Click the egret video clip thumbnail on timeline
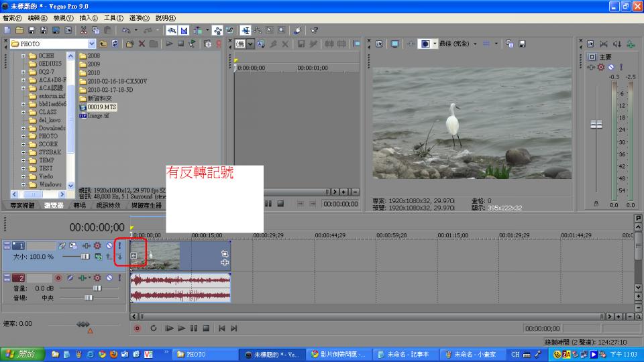This screenshot has height=362, width=644. (156, 255)
